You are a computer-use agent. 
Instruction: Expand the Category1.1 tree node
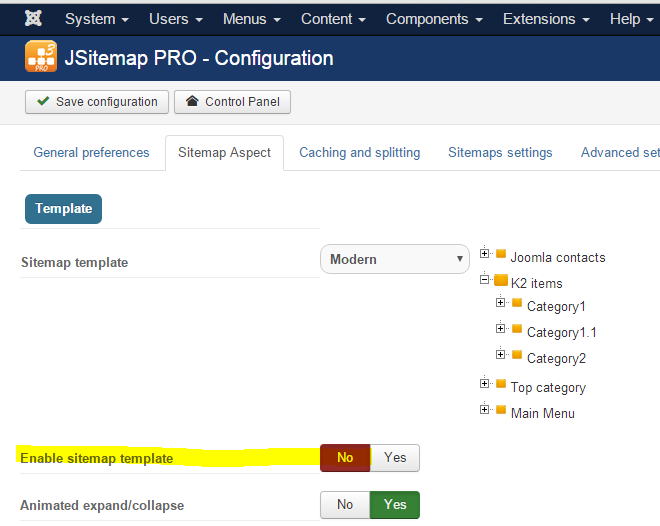coord(500,328)
